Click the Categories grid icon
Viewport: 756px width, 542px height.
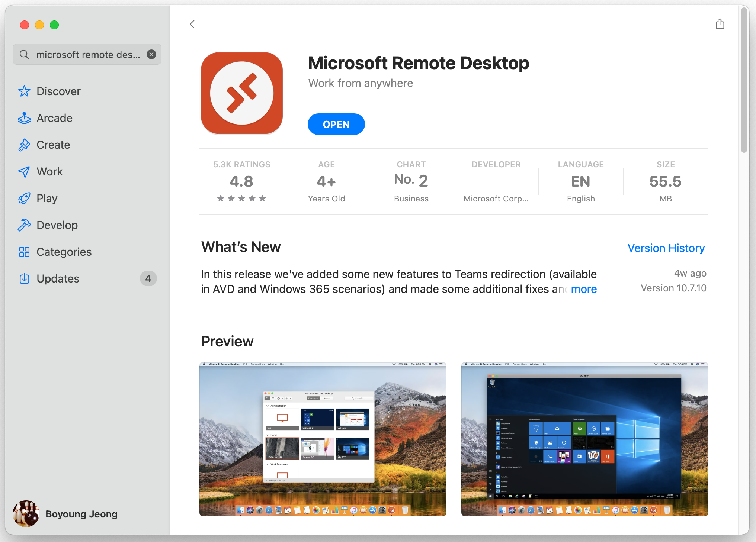(x=24, y=252)
